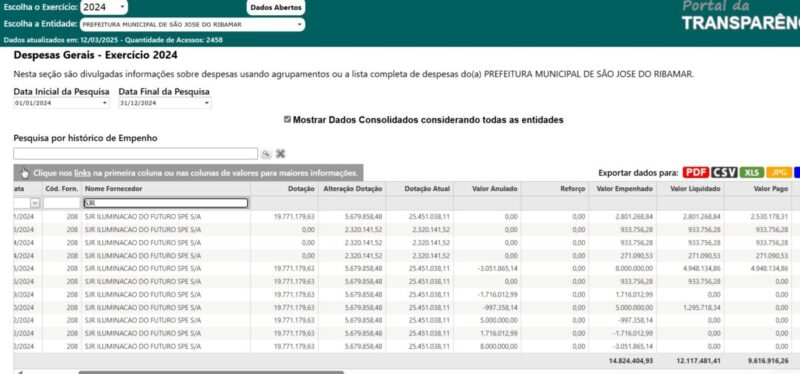Click Valor Empenhado value -3.051.865,14 in last row

(x=634, y=346)
